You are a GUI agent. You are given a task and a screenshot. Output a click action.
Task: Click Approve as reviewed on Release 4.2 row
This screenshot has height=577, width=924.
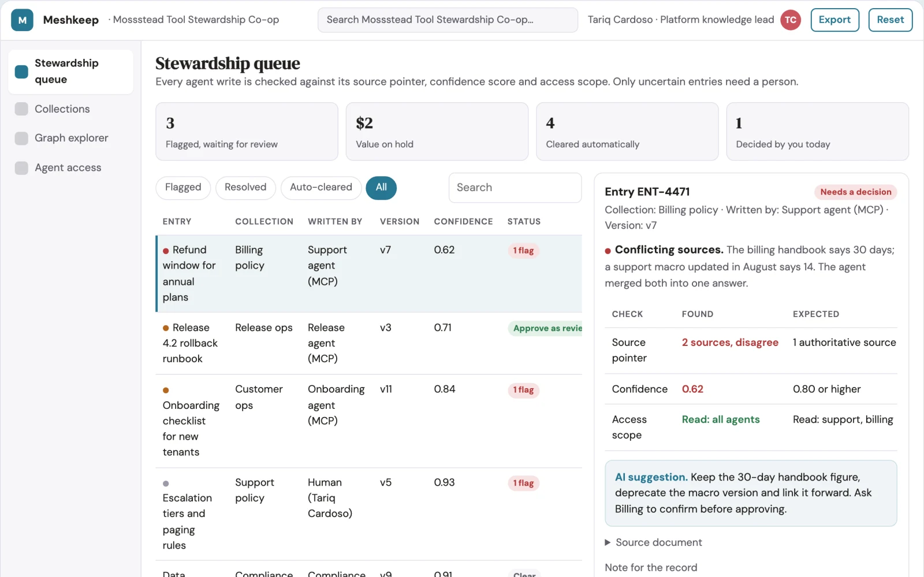click(545, 328)
